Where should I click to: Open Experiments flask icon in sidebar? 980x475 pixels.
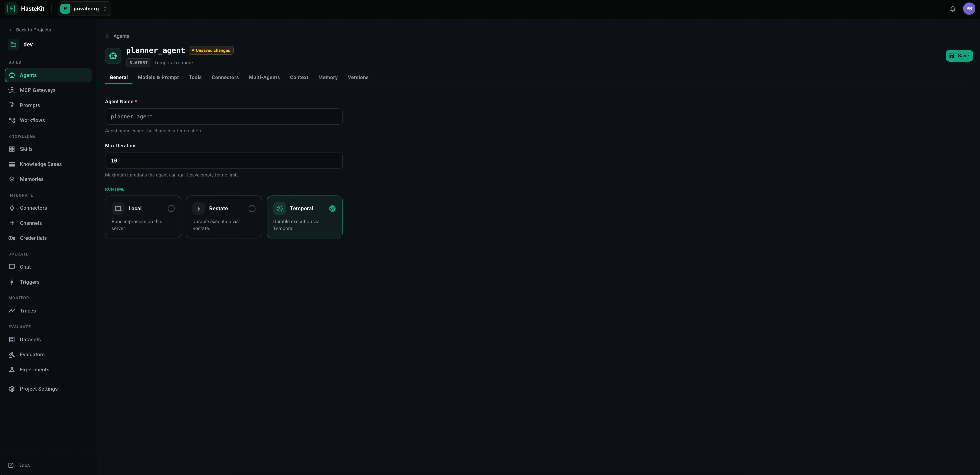pos(12,370)
